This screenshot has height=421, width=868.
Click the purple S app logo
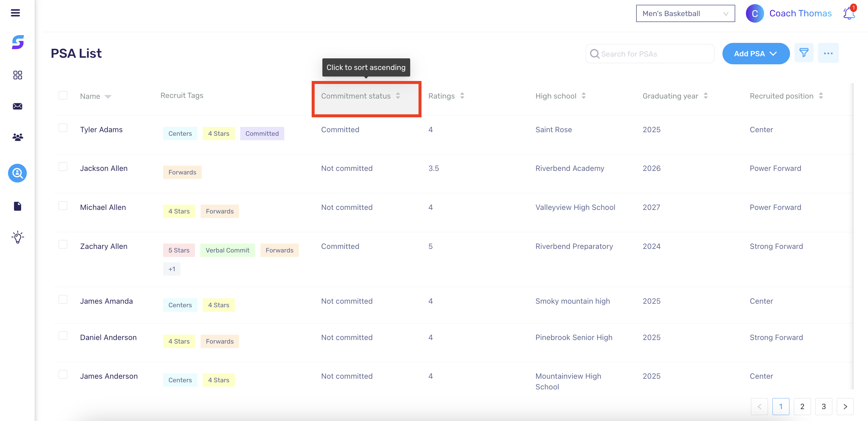18,42
